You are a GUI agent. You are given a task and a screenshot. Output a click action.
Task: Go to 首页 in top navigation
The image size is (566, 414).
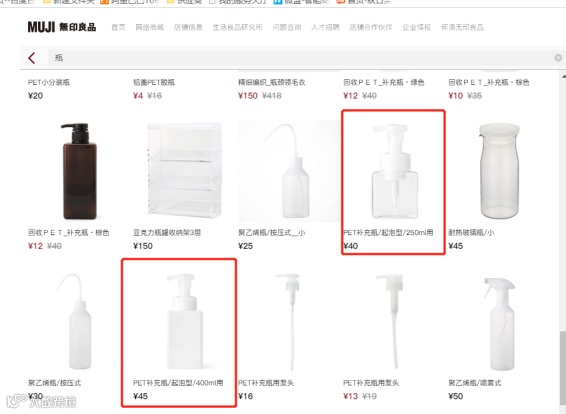[118, 27]
